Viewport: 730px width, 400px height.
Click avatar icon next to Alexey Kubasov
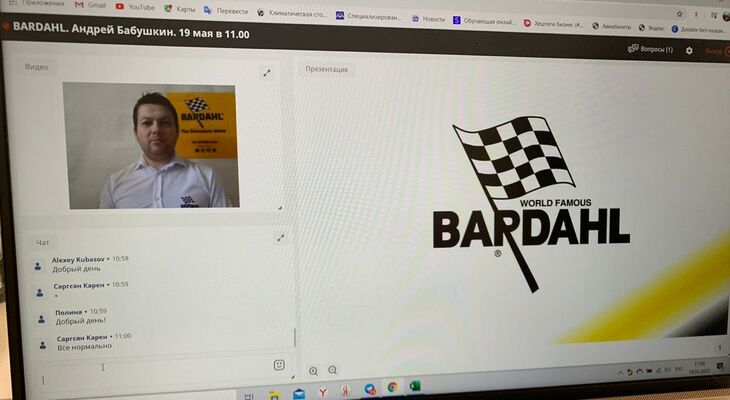[x=38, y=266]
